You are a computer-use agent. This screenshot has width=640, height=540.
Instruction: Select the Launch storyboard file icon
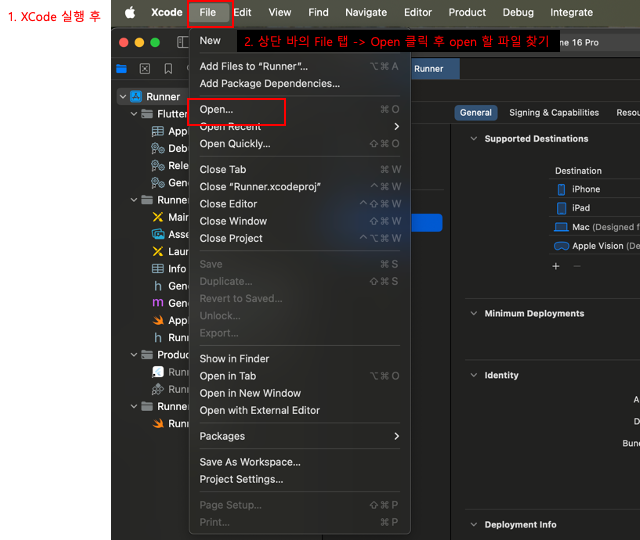[158, 251]
